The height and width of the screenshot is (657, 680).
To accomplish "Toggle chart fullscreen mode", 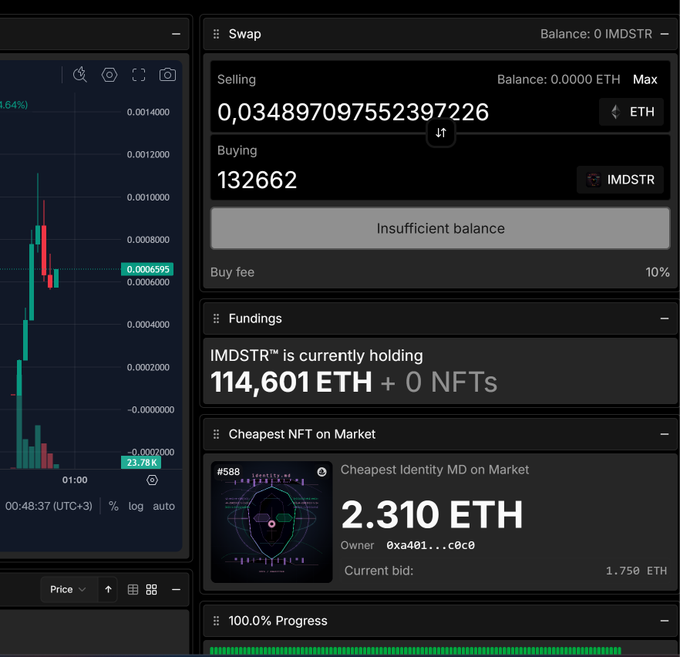I will [x=138, y=75].
